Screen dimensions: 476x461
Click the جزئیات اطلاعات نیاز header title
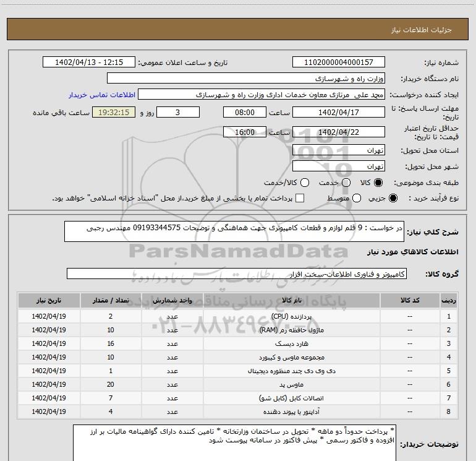421,30
